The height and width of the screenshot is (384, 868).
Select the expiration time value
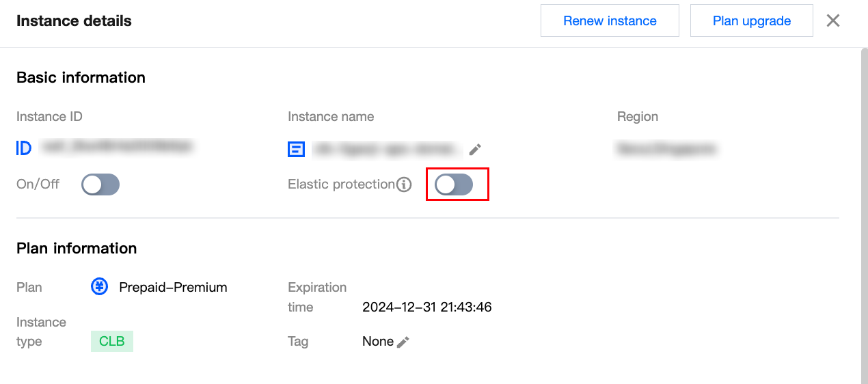click(426, 307)
